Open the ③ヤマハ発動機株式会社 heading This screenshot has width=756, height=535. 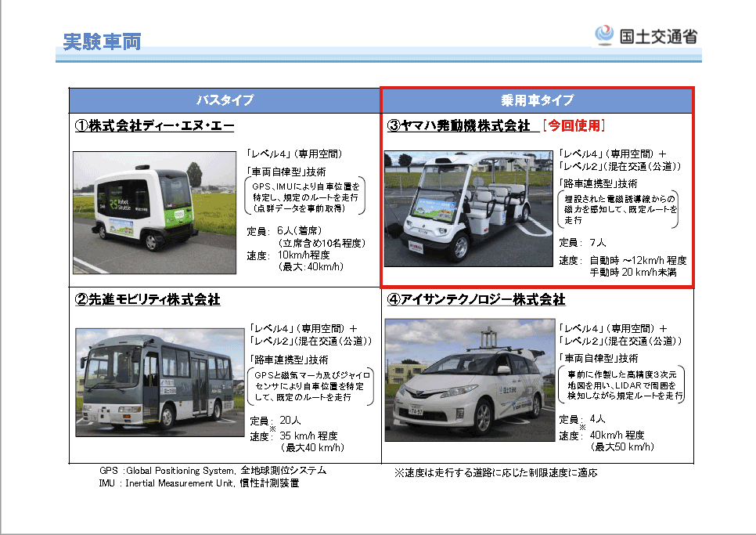[459, 125]
